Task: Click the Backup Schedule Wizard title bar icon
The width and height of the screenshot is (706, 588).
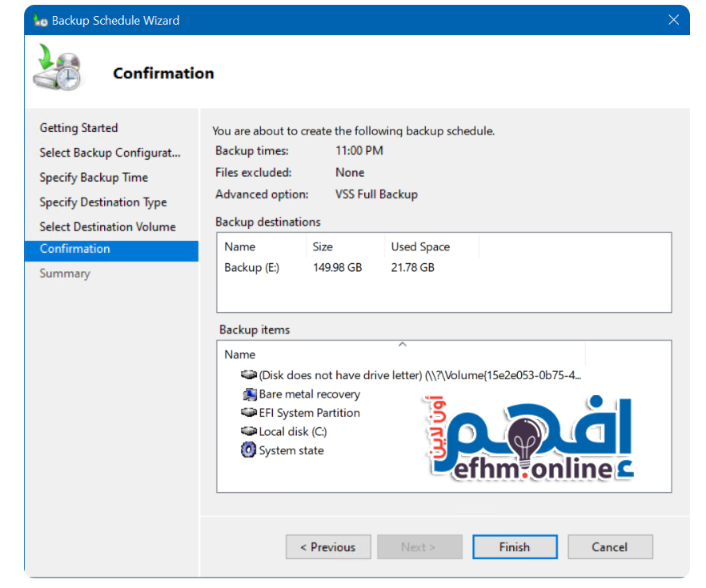Action: coord(40,21)
